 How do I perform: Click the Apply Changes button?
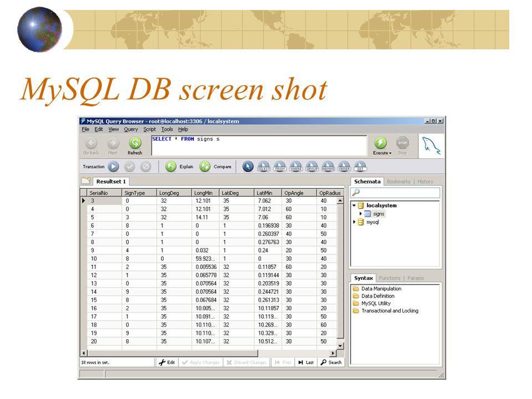click(201, 362)
